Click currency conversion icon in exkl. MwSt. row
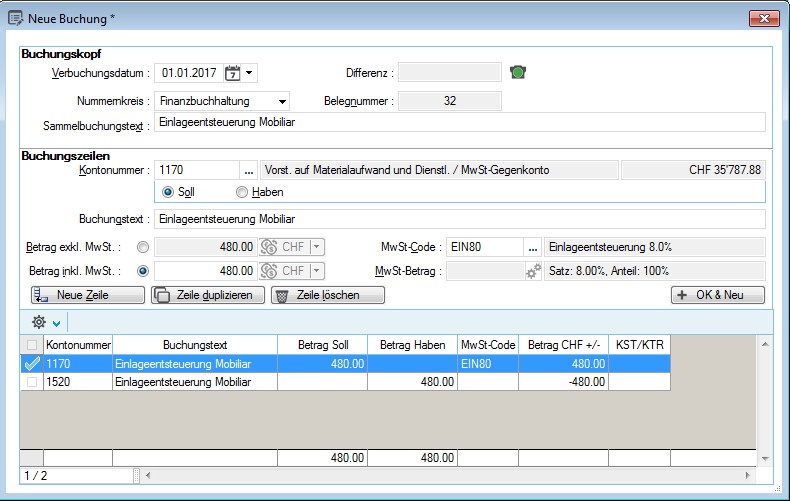Viewport: 790px width, 501px height. (269, 247)
